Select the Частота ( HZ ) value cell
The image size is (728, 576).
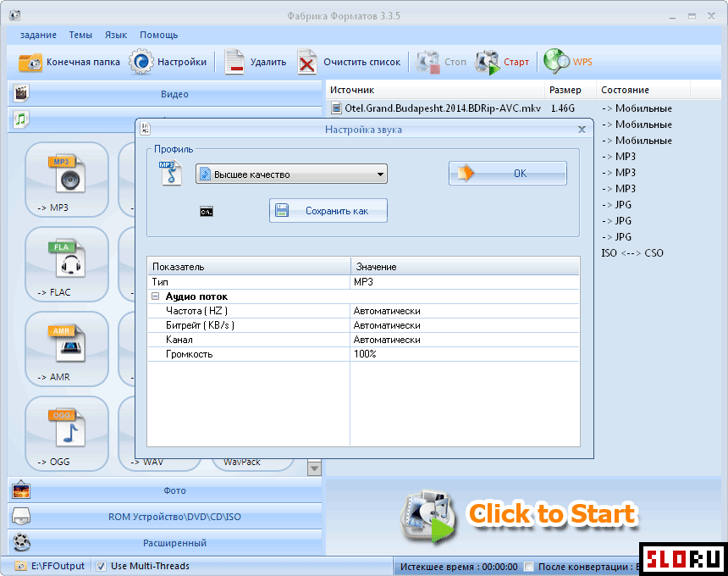(x=465, y=311)
